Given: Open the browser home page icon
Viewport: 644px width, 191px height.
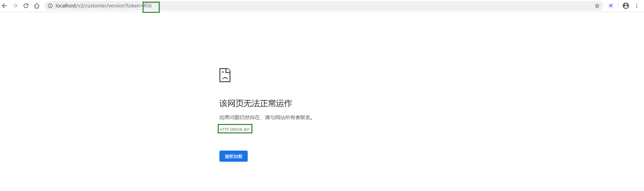Looking at the screenshot, I should [x=37, y=6].
